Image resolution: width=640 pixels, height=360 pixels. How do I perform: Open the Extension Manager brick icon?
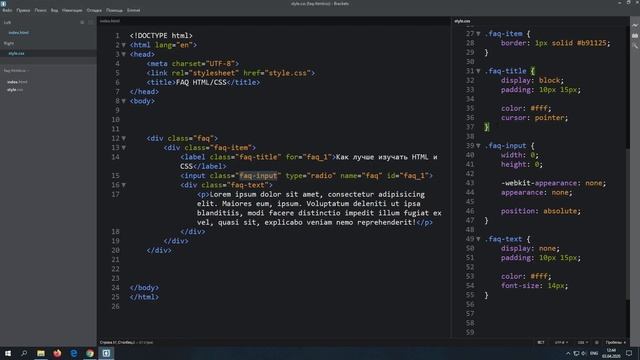pyautogui.click(x=635, y=36)
